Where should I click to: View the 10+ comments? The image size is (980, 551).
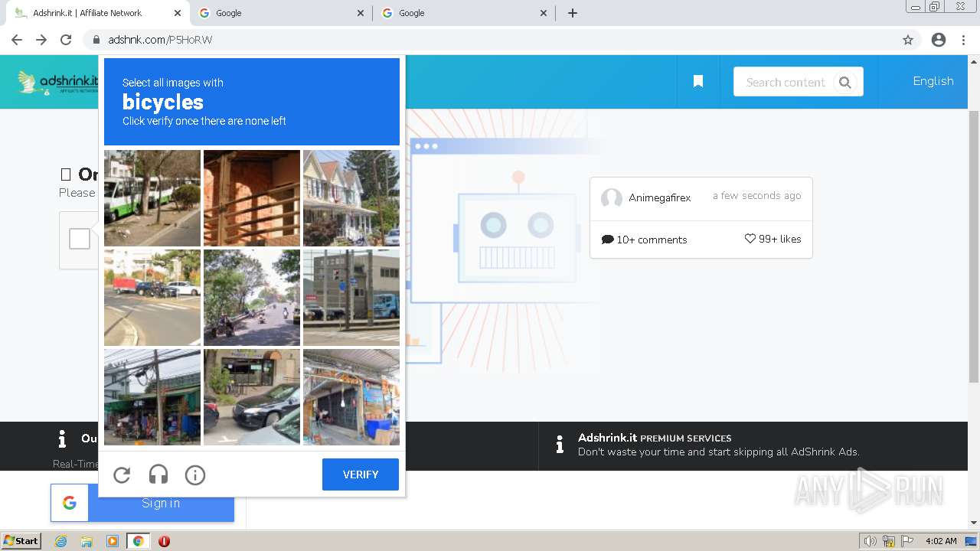645,240
